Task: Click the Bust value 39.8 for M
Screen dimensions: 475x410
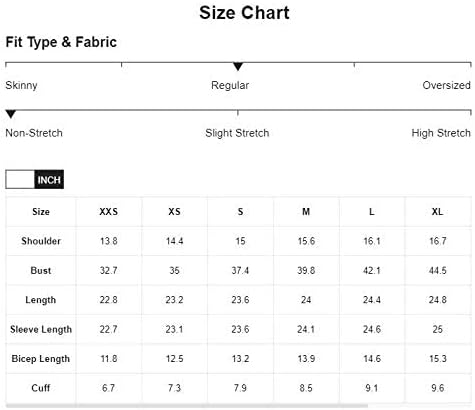Action: [x=306, y=270]
